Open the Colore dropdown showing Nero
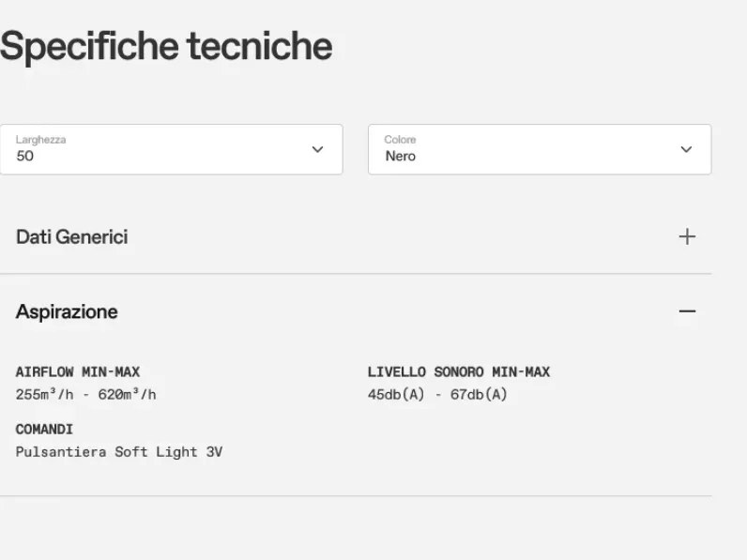Screen dimensions: 747x560 pos(540,149)
